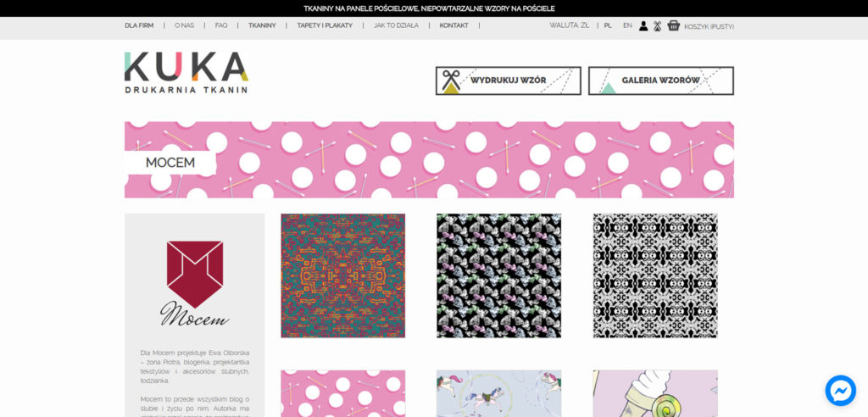868x417 pixels.
Task: Open the shopping basket icon
Action: (x=674, y=25)
